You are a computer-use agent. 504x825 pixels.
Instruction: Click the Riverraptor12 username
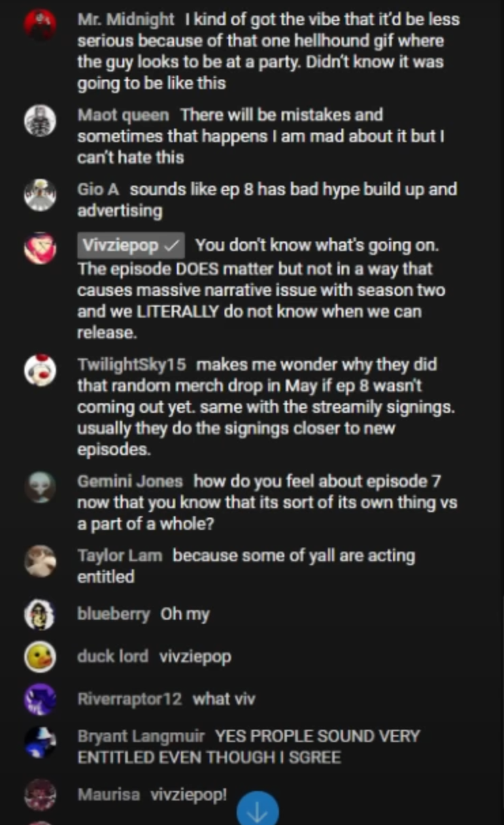129,699
